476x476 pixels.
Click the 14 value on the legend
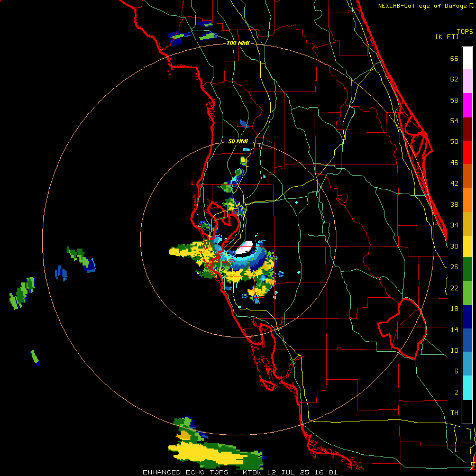pyautogui.click(x=454, y=329)
